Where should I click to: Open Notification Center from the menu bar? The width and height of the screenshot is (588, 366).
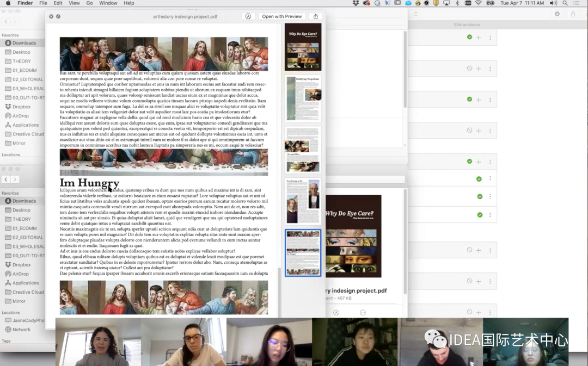pyautogui.click(x=577, y=3)
